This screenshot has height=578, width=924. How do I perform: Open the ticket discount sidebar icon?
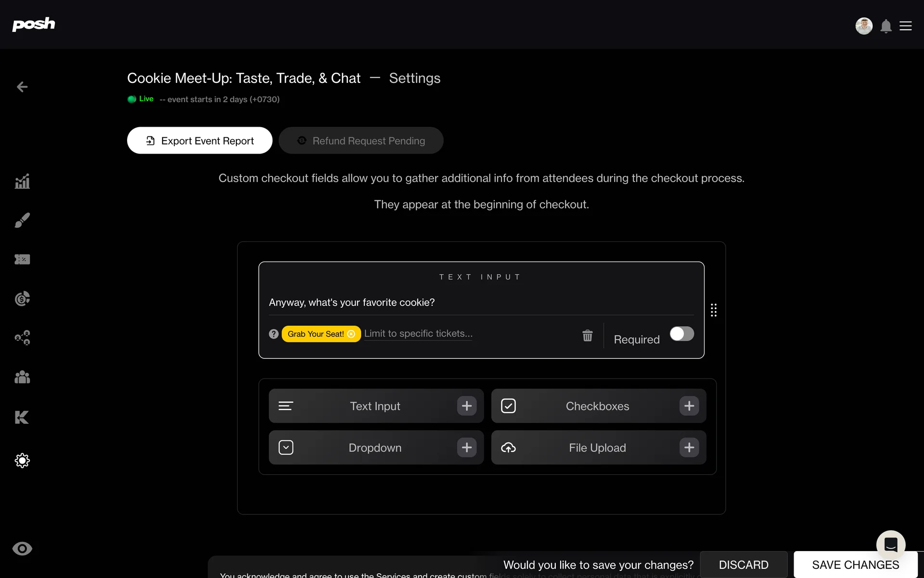pos(22,260)
